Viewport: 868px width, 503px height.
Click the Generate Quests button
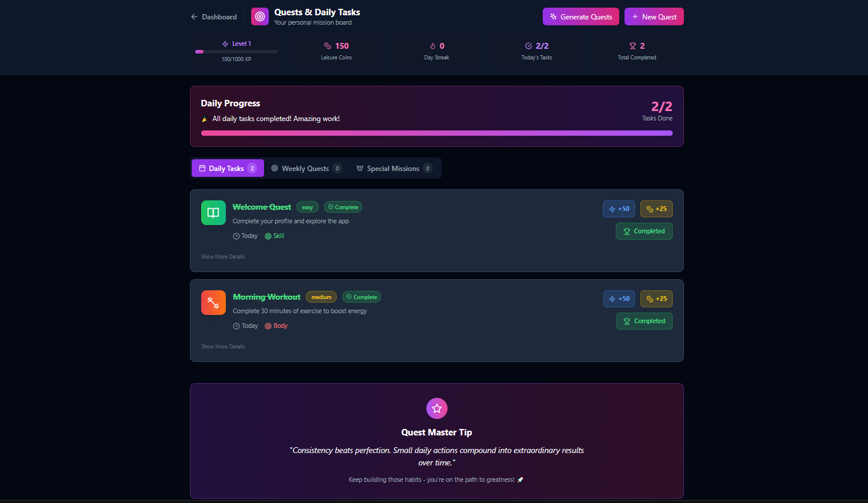581,16
